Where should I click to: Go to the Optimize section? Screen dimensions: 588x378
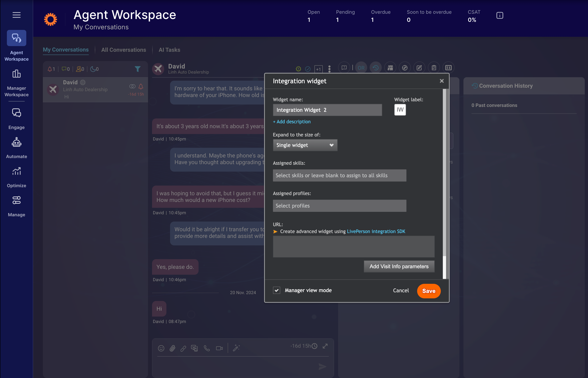tap(16, 177)
